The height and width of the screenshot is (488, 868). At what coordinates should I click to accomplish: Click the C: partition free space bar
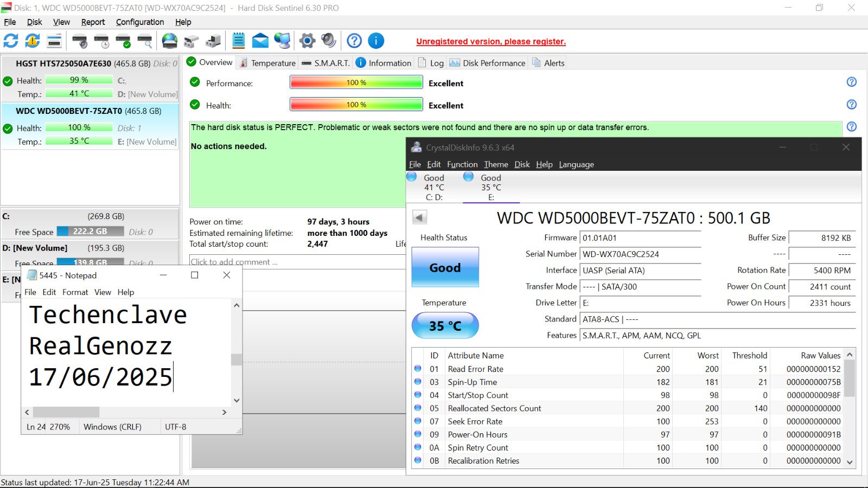tap(90, 232)
